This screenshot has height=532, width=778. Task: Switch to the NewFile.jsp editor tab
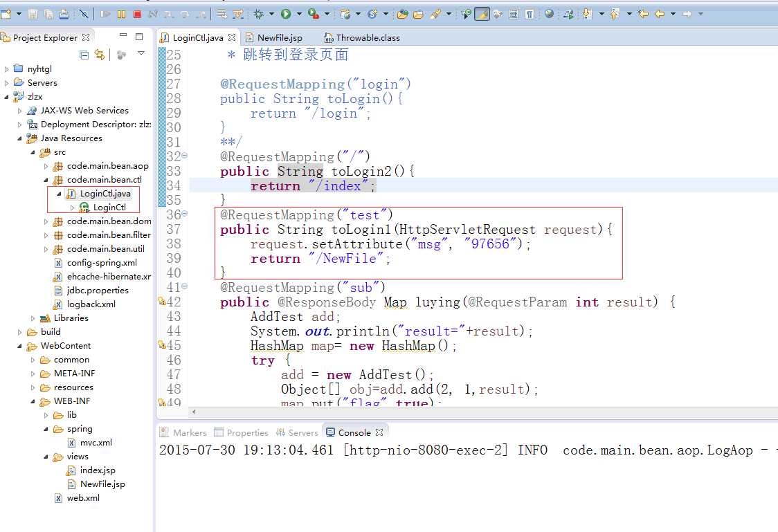278,37
